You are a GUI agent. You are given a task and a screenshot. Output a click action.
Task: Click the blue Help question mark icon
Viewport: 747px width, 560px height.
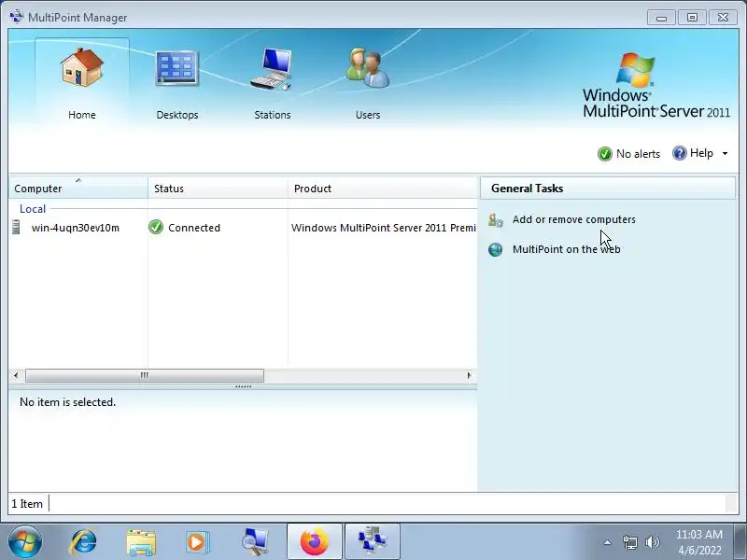(680, 153)
